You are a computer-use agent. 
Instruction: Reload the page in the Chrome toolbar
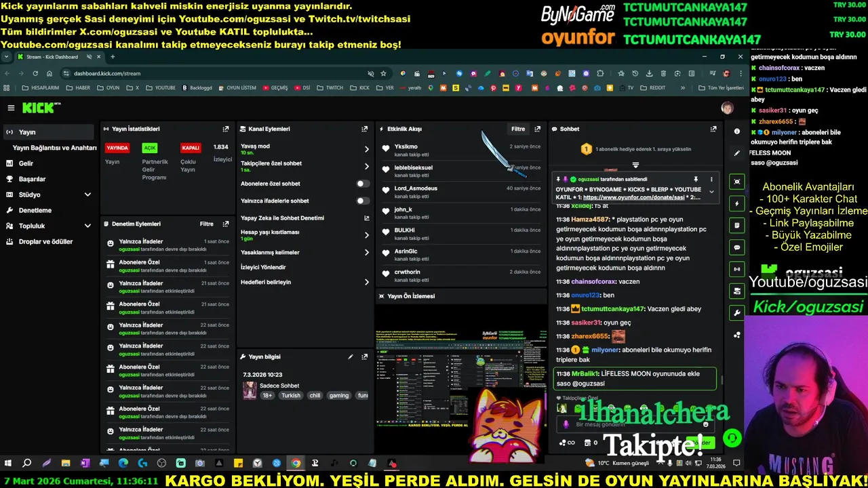coord(35,73)
